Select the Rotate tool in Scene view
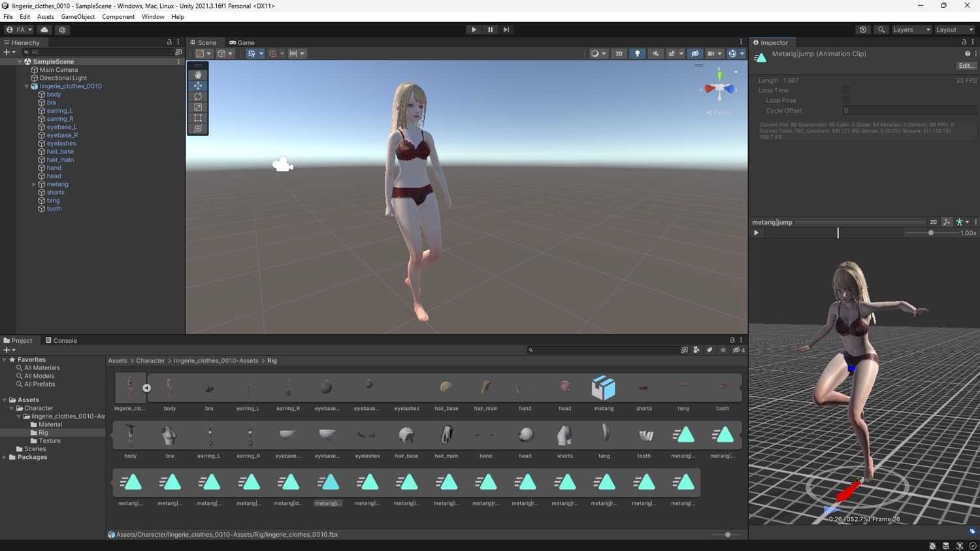The width and height of the screenshot is (980, 551). tap(198, 97)
